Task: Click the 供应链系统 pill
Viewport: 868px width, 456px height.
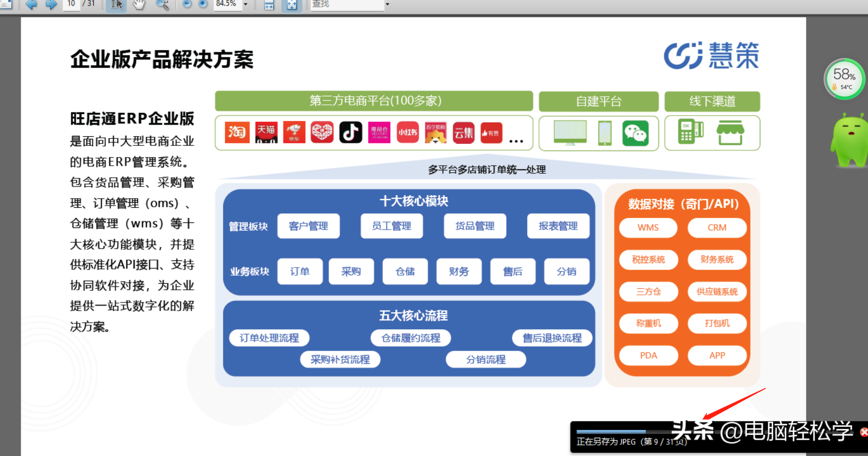Action: [717, 292]
